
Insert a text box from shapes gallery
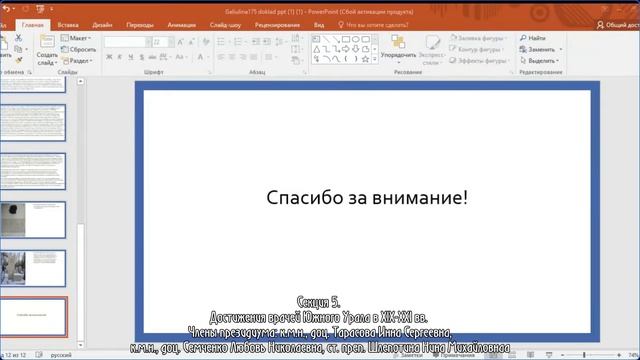[x=316, y=39]
